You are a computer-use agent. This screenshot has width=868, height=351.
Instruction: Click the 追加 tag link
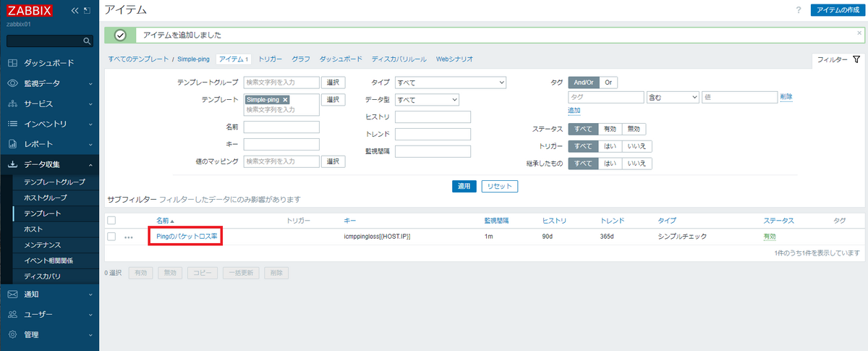click(x=574, y=110)
